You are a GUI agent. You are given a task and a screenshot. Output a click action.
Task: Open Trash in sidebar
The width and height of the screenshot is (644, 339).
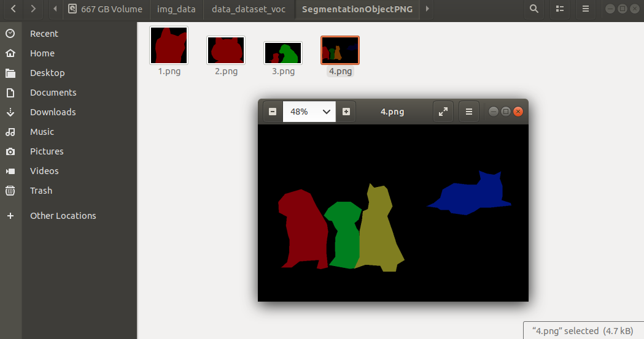pos(41,191)
